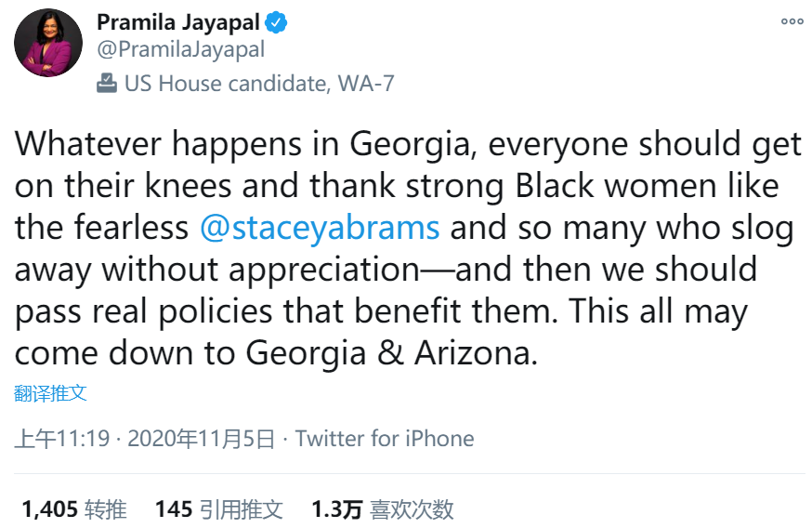Click the US House candidate, WA-7 label

click(x=259, y=84)
